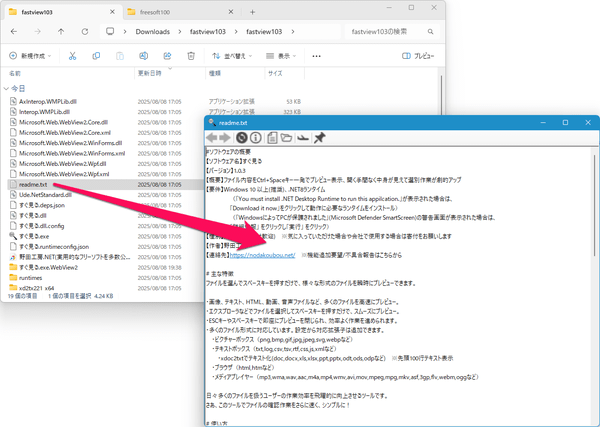Click the first fastview103 breadcrumb

[208, 32]
